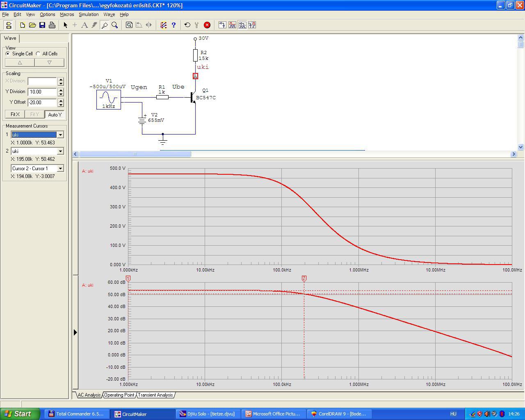Expand the waveform panel using black arrow
The height and width of the screenshot is (420, 525).
point(75,332)
